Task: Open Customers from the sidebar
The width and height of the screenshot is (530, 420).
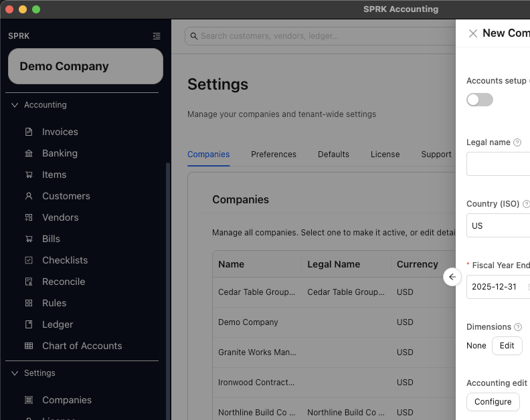Action: (x=66, y=196)
